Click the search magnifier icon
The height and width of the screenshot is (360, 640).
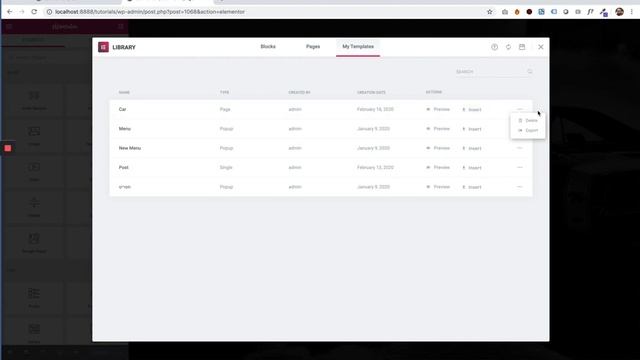(530, 71)
